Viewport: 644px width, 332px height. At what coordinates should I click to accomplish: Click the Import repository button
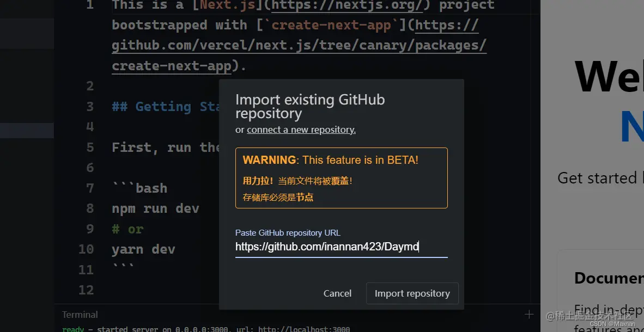click(x=412, y=293)
